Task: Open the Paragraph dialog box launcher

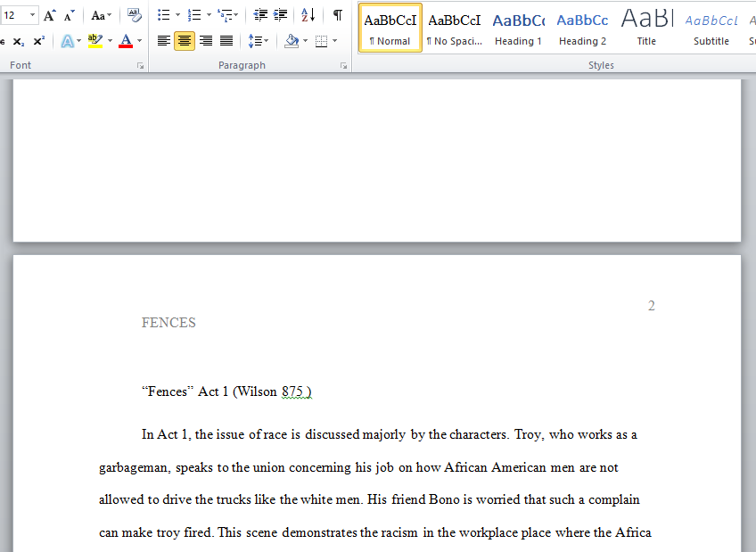Action: tap(344, 66)
